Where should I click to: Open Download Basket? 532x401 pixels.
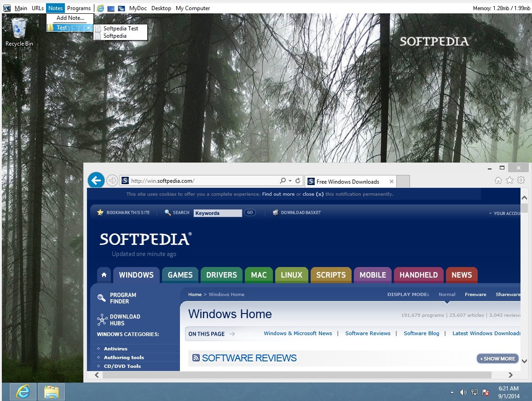297,213
